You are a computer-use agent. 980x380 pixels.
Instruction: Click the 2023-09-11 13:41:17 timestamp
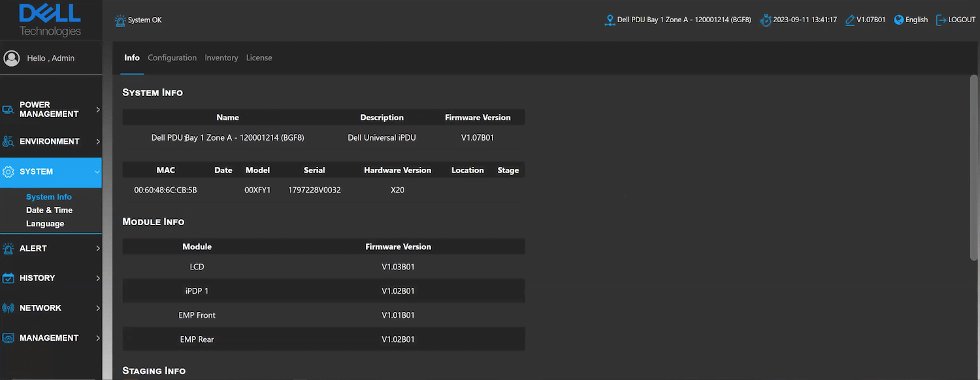pos(805,20)
